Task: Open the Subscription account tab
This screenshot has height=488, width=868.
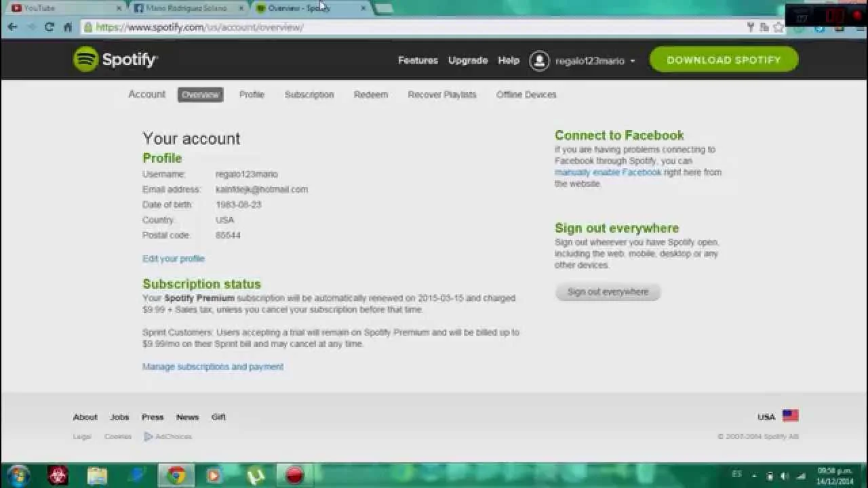Action: pos(309,95)
